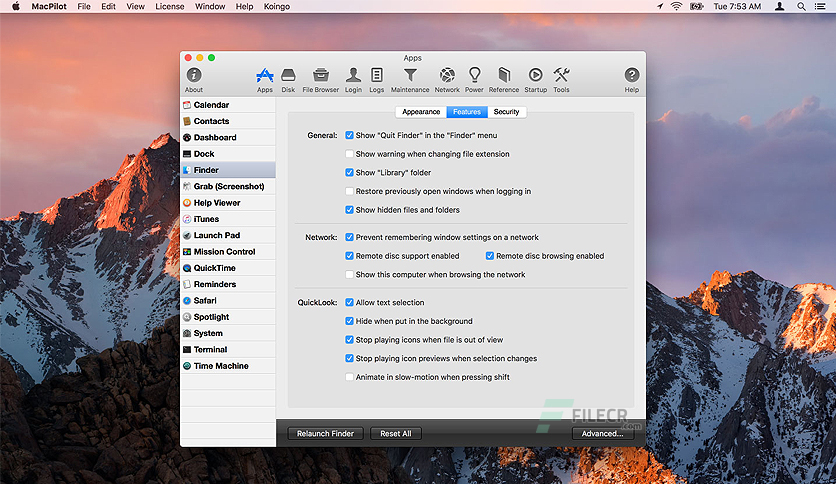
Task: Toggle Show "Quit Finder" in Finder menu
Action: click(x=349, y=135)
